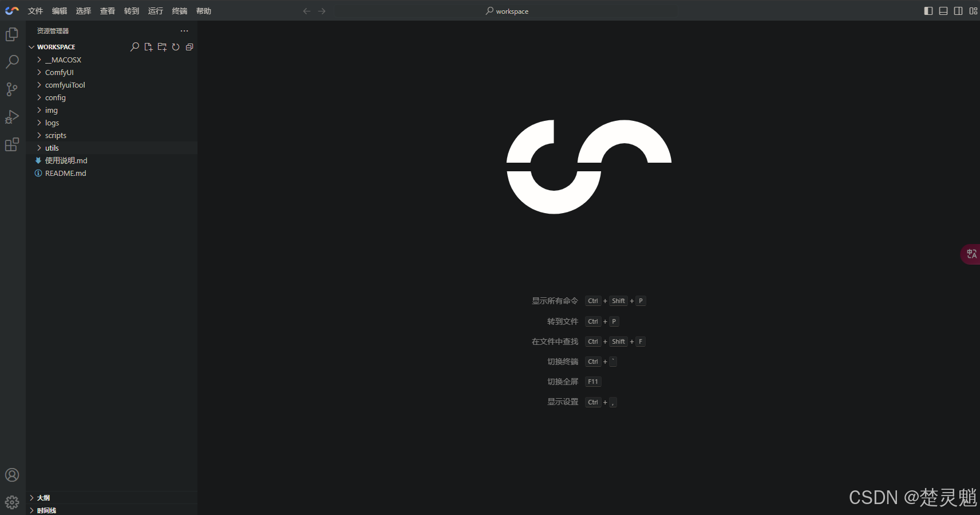
Task: Open the Manage gear settings icon
Action: 12,502
